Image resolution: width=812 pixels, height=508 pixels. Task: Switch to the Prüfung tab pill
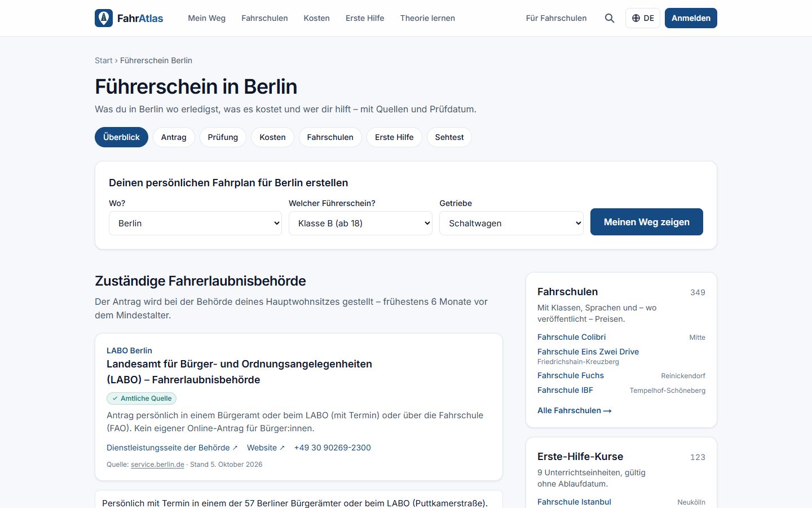coord(223,137)
